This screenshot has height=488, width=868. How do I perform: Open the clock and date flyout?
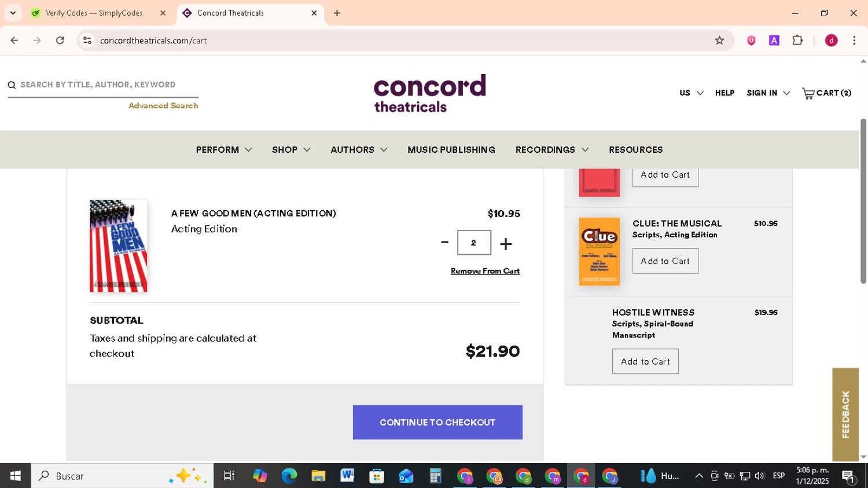coord(812,476)
